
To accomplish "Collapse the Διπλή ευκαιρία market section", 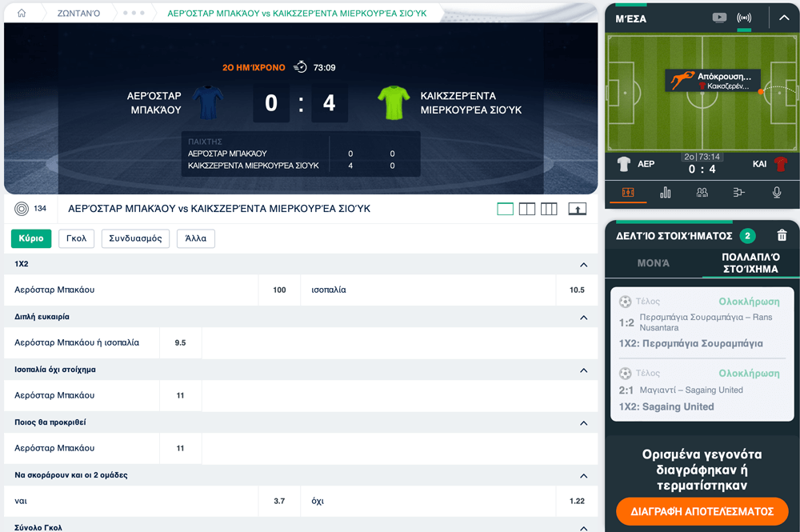I will [x=584, y=318].
